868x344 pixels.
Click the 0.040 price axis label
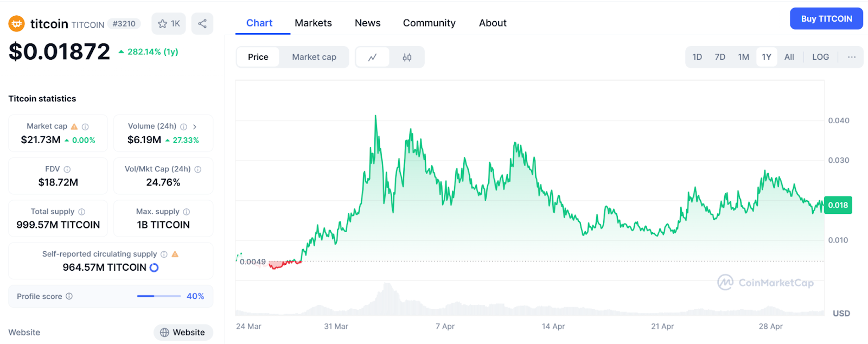coord(839,120)
